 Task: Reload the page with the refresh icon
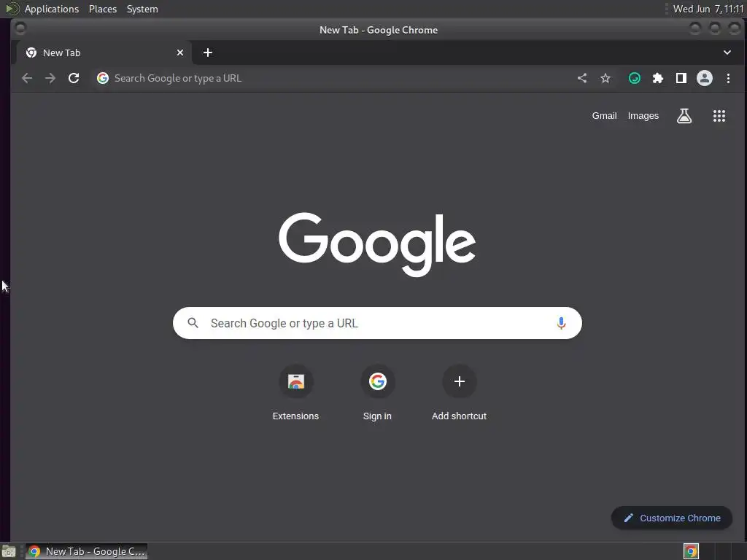[74, 78]
